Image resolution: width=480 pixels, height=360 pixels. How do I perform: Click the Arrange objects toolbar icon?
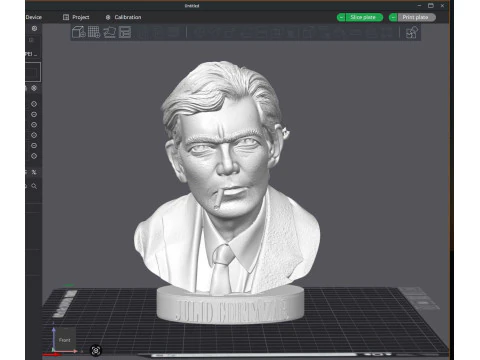click(125, 32)
